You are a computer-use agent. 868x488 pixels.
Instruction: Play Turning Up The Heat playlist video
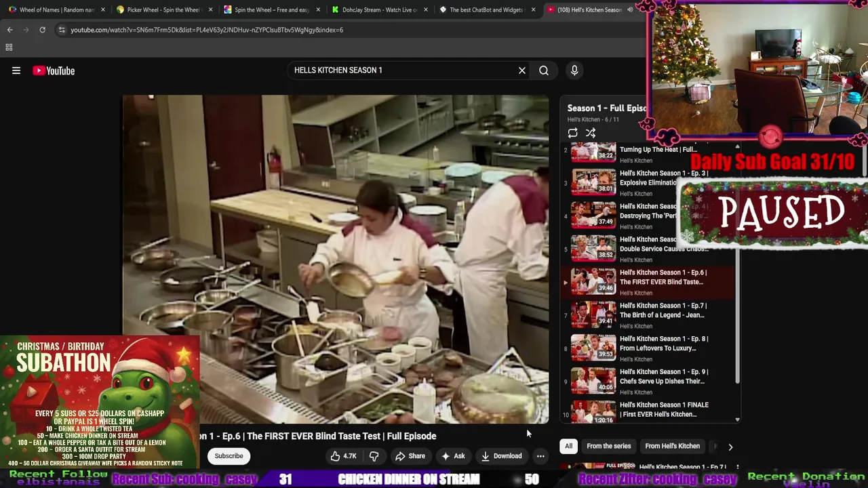(648, 154)
